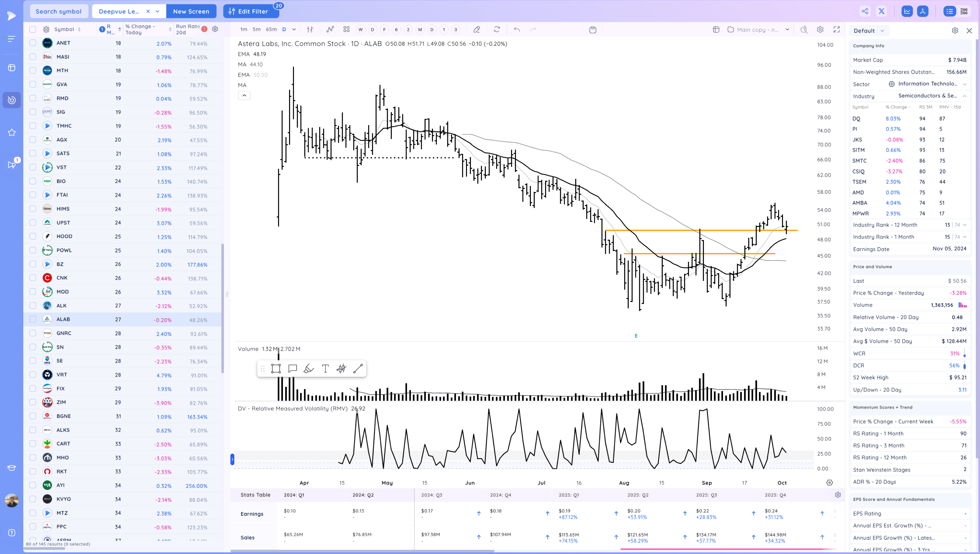Tick the checkbox next to ANET
The width and height of the screenshot is (980, 554).
[x=33, y=43]
